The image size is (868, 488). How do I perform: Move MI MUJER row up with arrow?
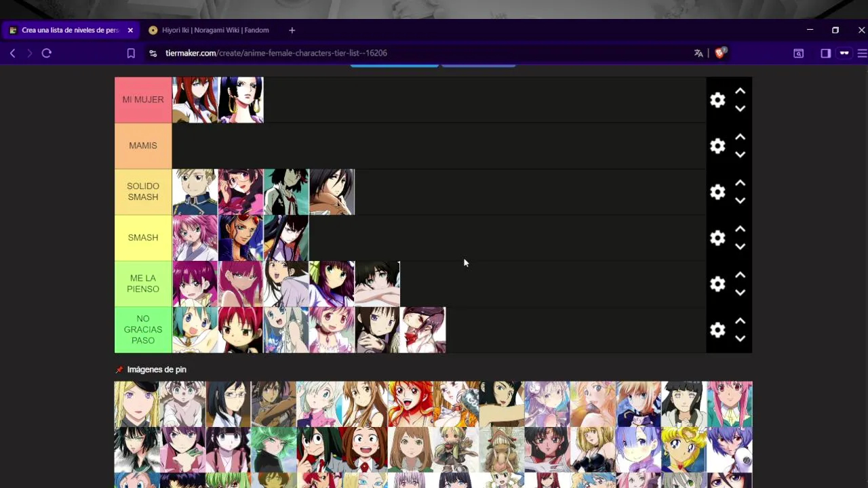coord(741,91)
